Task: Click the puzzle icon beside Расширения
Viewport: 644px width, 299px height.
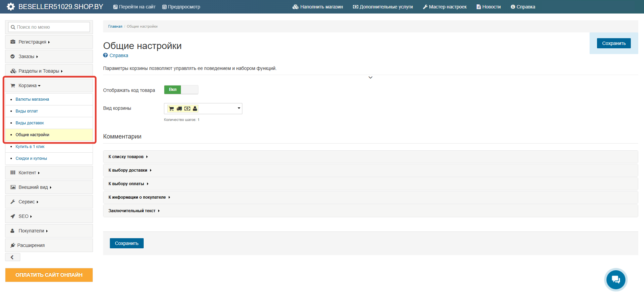Action: coord(13,245)
